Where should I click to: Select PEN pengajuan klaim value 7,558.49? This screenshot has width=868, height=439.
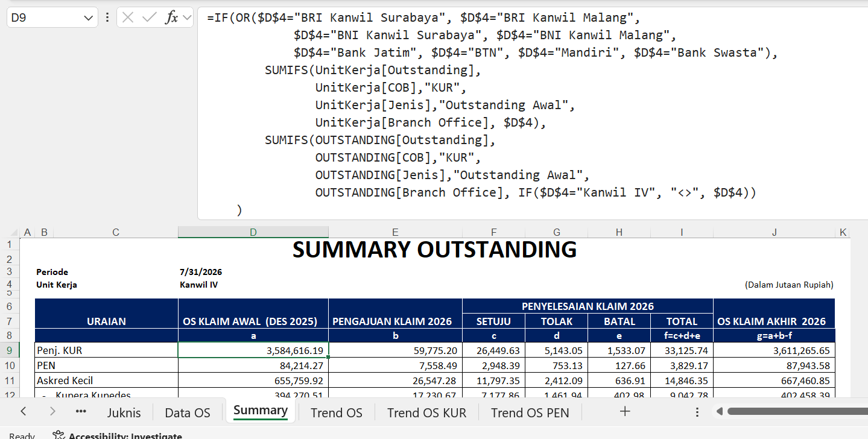click(395, 365)
